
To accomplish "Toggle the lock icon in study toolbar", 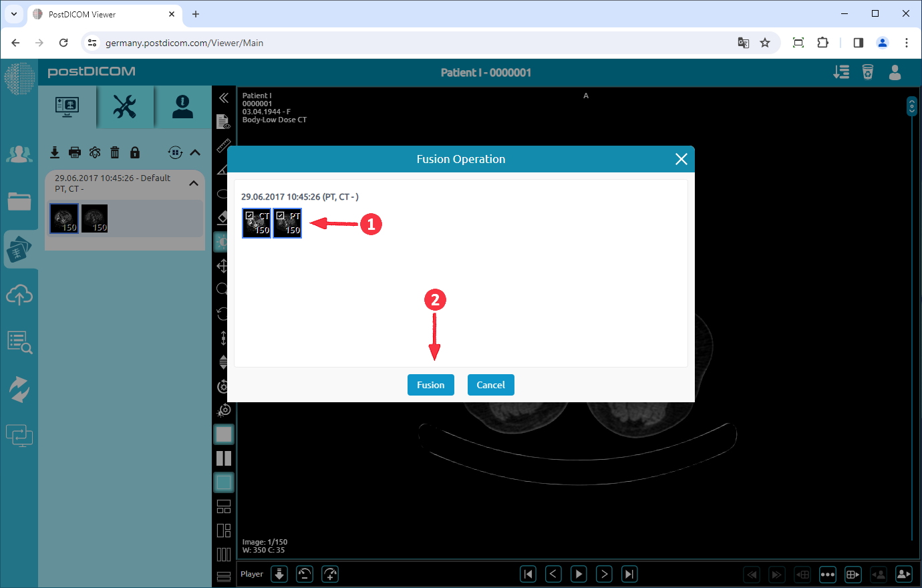I will [x=135, y=152].
